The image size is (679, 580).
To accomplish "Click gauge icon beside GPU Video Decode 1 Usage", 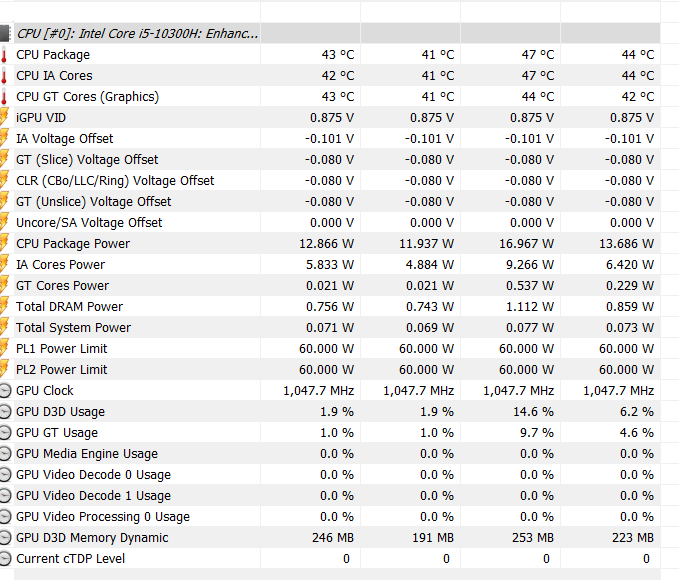I will pyautogui.click(x=4, y=496).
